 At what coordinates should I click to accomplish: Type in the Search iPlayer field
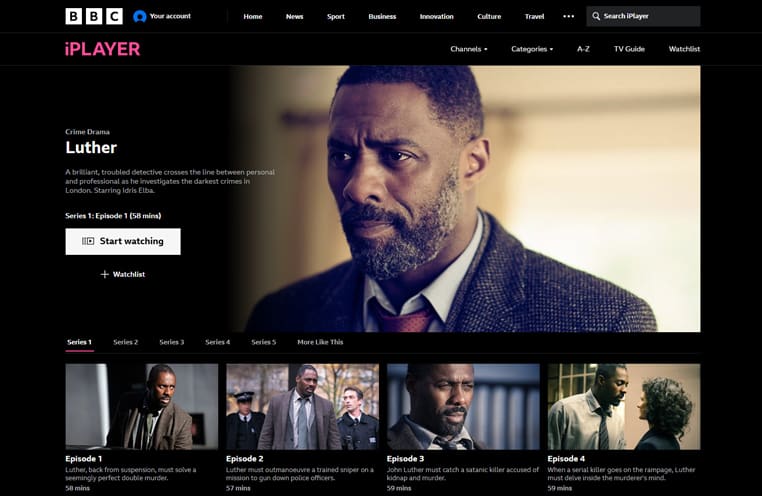coord(650,16)
